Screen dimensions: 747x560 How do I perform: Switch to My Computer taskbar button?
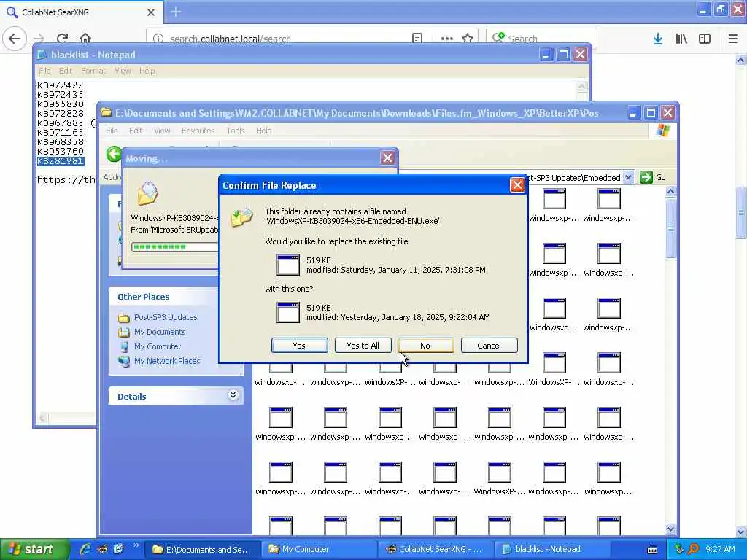point(320,549)
